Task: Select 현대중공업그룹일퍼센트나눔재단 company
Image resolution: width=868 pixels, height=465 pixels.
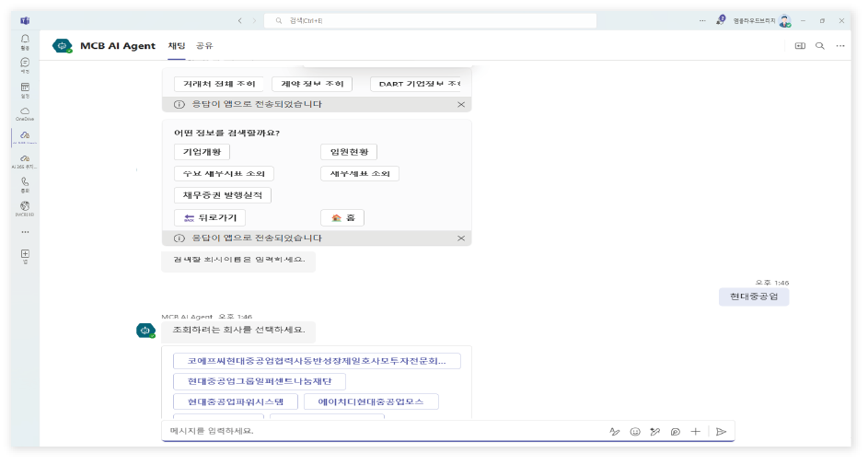Action: click(260, 381)
